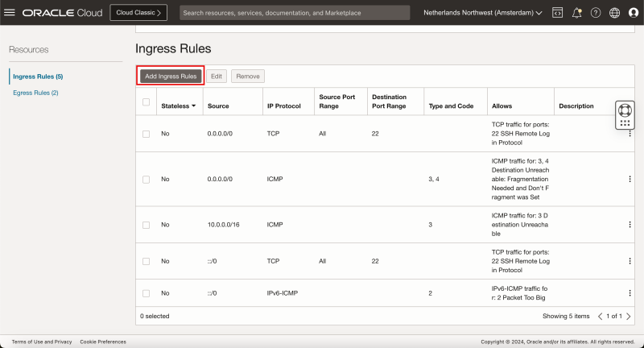The width and height of the screenshot is (644, 348).
Task: Click the search resources input field
Action: (294, 13)
